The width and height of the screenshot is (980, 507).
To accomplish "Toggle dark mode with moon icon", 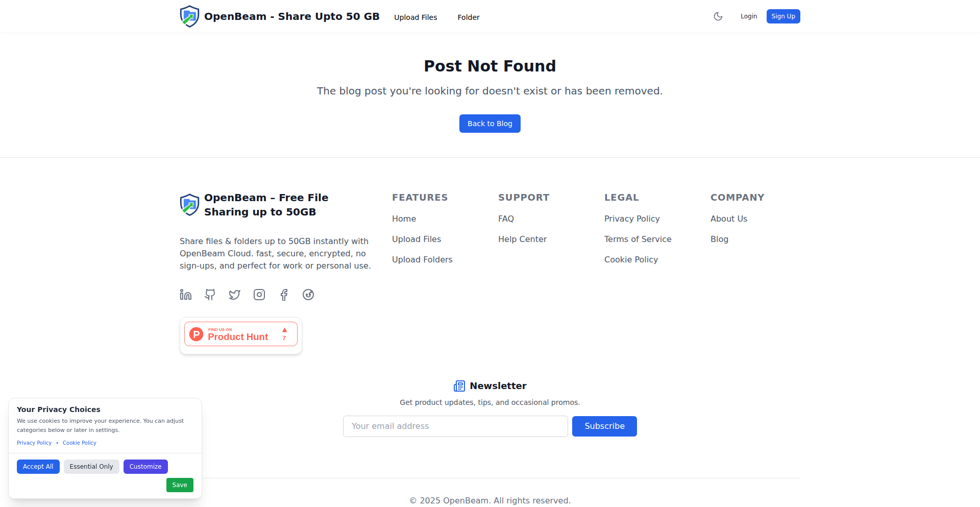I will click(718, 16).
